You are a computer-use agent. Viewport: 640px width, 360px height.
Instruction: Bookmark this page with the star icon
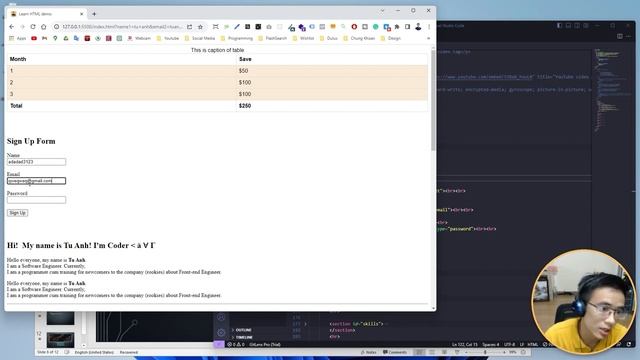[200, 27]
